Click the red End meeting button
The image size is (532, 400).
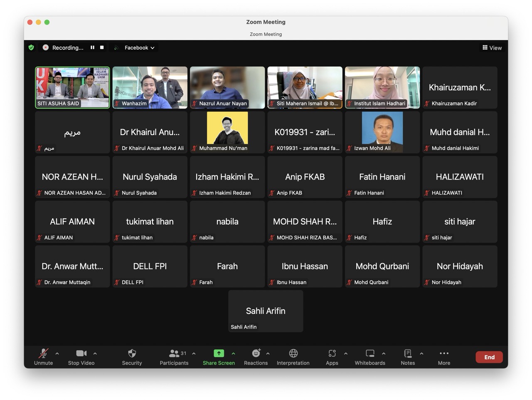coord(489,357)
